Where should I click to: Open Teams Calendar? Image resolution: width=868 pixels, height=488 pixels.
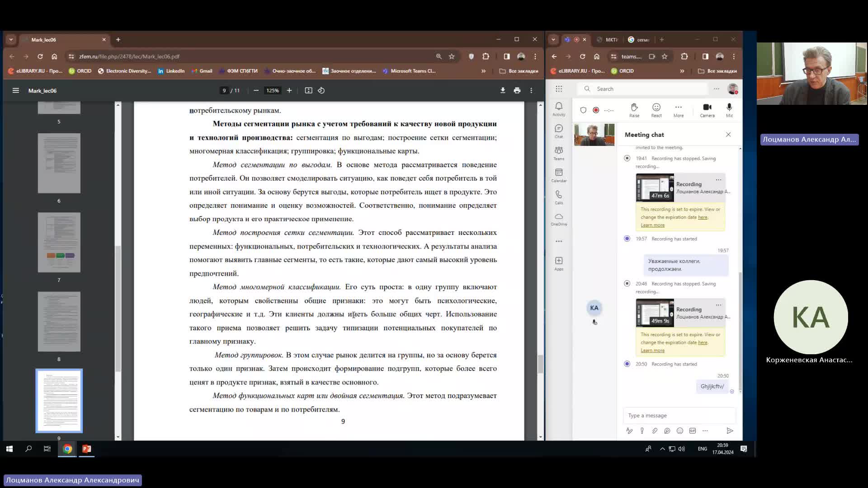click(559, 175)
